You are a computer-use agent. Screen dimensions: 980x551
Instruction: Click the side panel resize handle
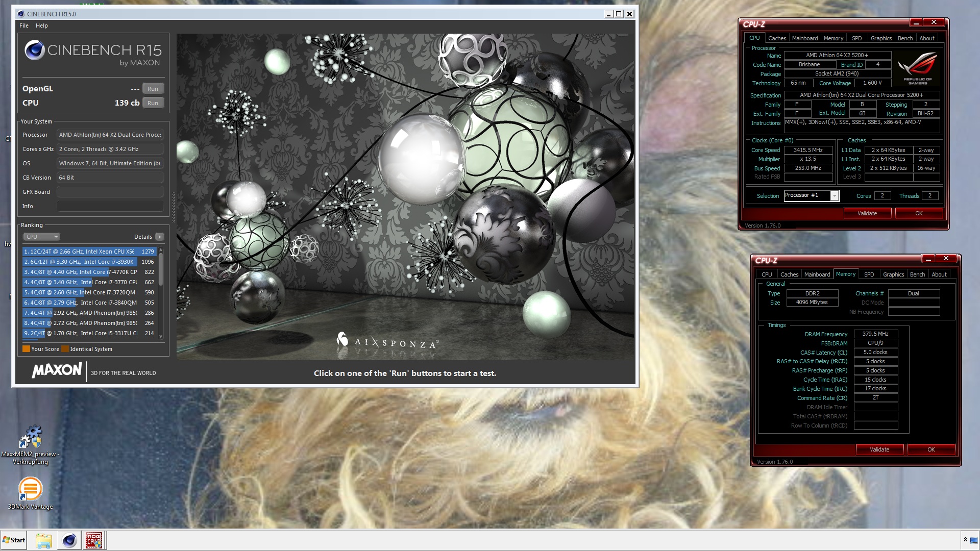pos(174,208)
